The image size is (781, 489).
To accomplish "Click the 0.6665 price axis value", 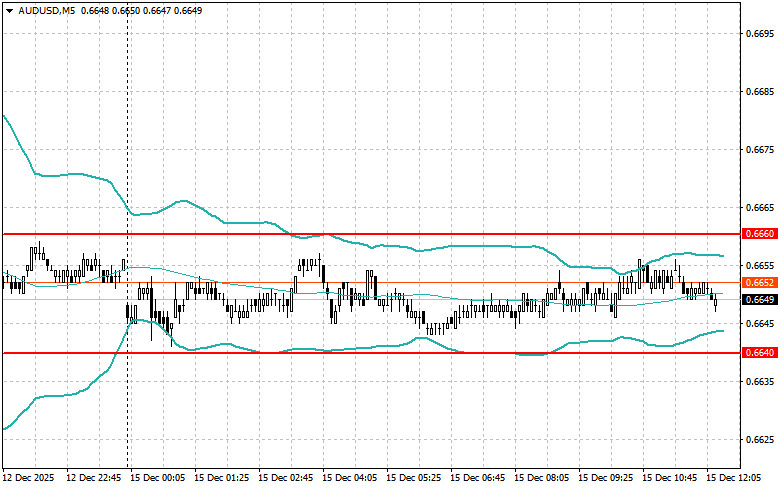I will click(760, 208).
